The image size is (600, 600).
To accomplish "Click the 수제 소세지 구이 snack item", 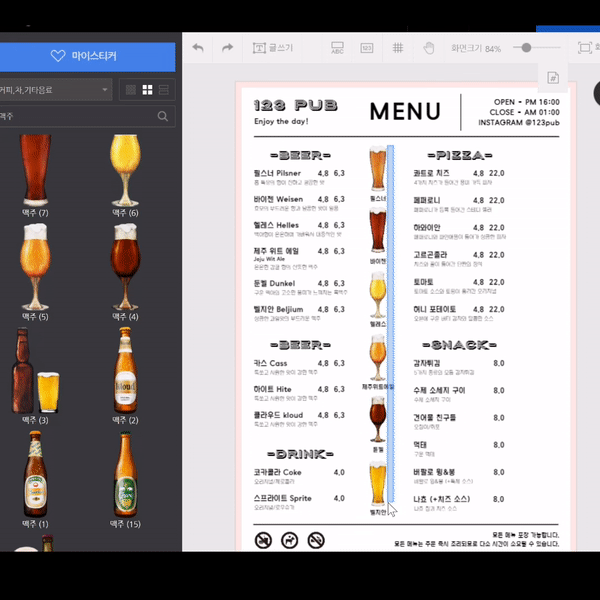I will click(x=439, y=391).
